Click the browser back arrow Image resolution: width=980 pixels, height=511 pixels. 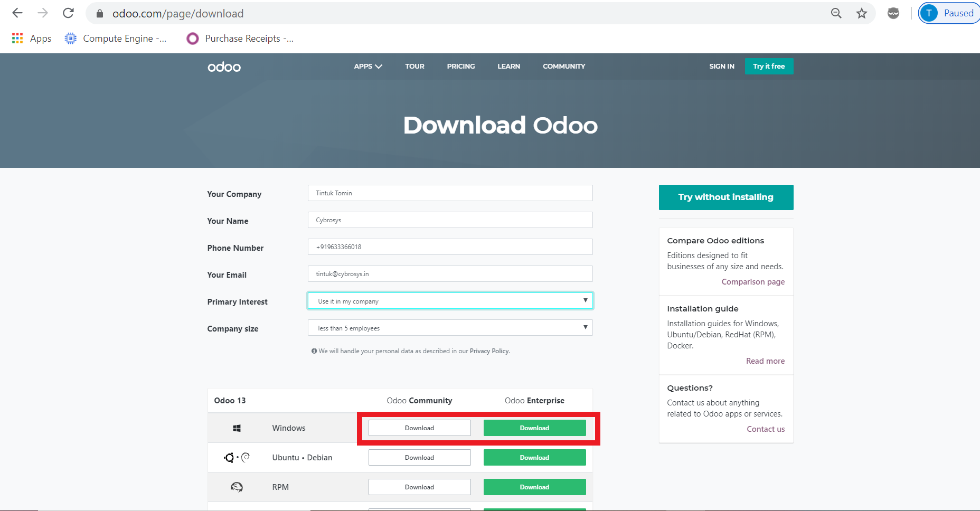tap(17, 13)
